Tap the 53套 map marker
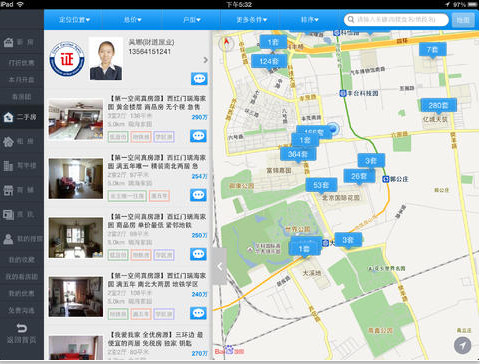Screen dimensions: 480x364 tap(321, 185)
